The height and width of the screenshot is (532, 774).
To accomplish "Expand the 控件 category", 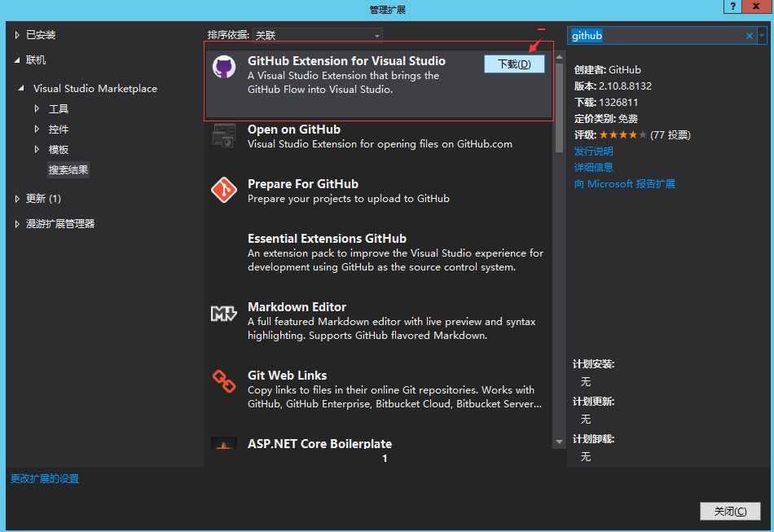I will 37,130.
